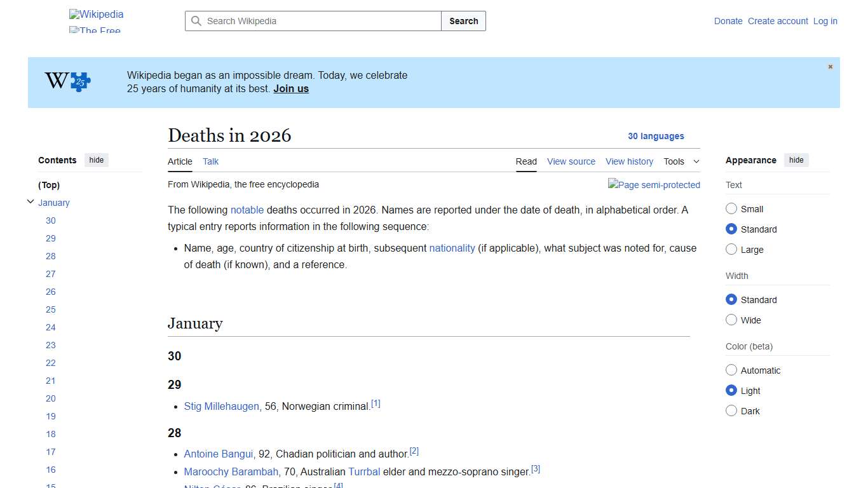868x488 pixels.
Task: Switch to the Talk tab
Action: pyautogui.click(x=210, y=161)
